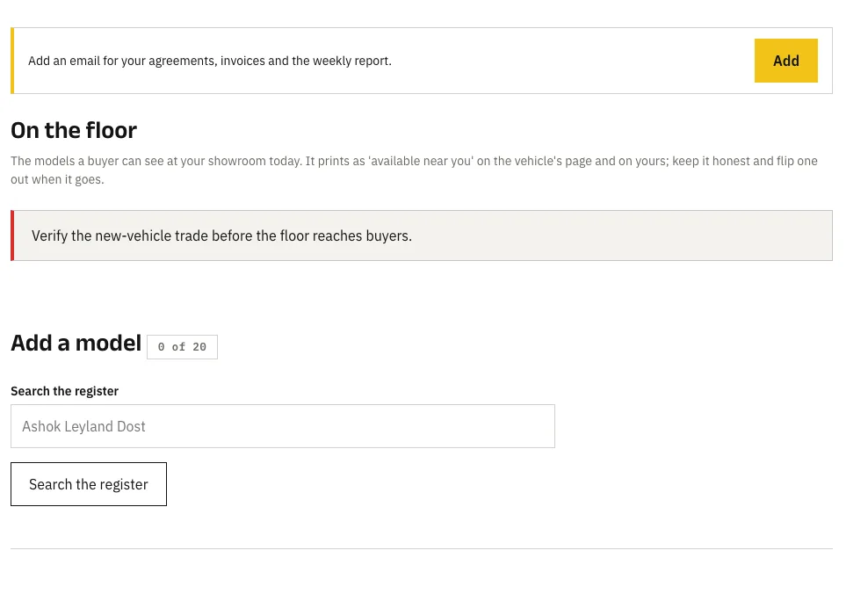Click the showroom models description paragraph
This screenshot has width=868, height=594.
click(414, 170)
